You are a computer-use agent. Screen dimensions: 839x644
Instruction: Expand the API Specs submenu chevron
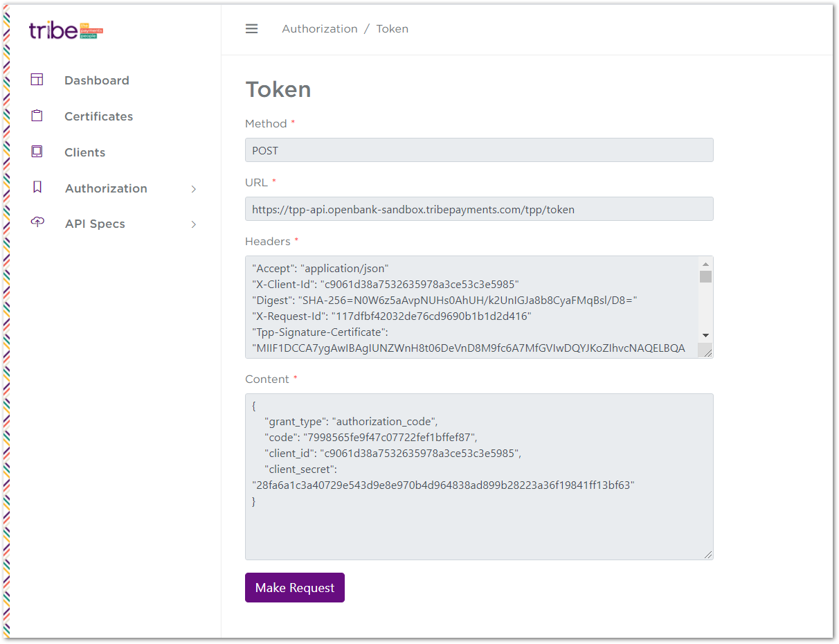click(193, 224)
